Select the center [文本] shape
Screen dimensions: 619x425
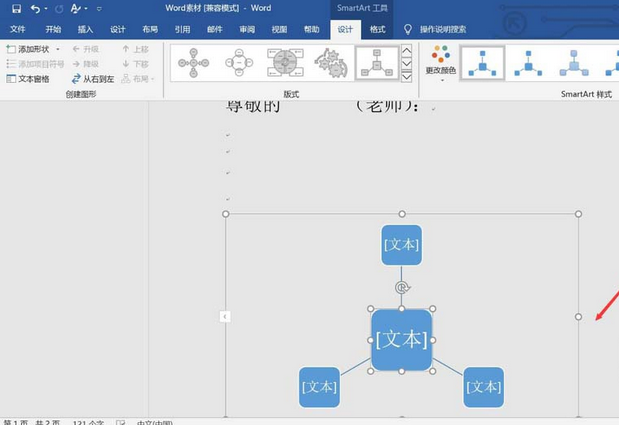pos(401,340)
